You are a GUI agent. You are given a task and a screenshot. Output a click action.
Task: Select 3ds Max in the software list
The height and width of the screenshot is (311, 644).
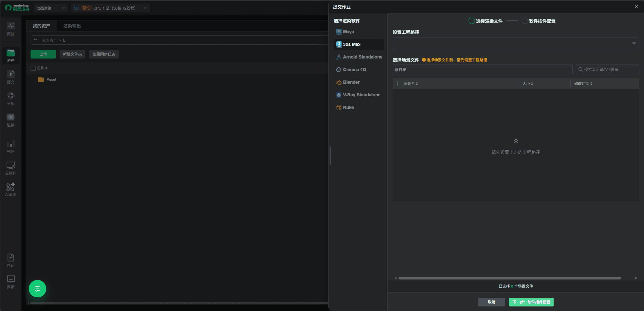coord(359,44)
